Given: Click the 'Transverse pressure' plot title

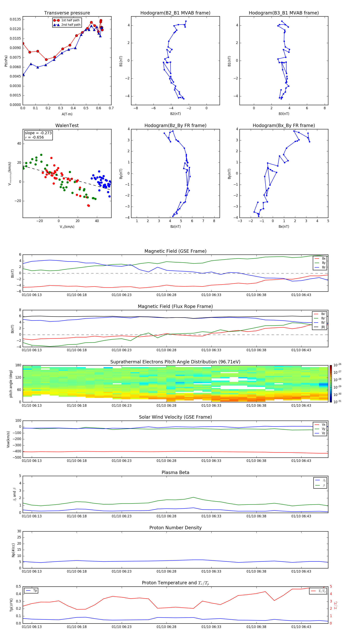Looking at the screenshot, I should click(67, 13).
